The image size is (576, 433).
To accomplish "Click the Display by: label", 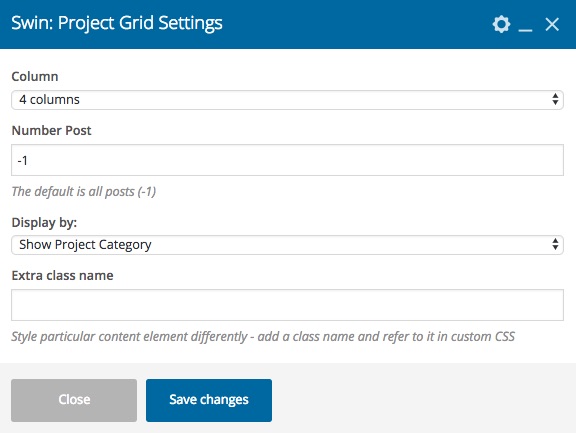I will tap(44, 223).
